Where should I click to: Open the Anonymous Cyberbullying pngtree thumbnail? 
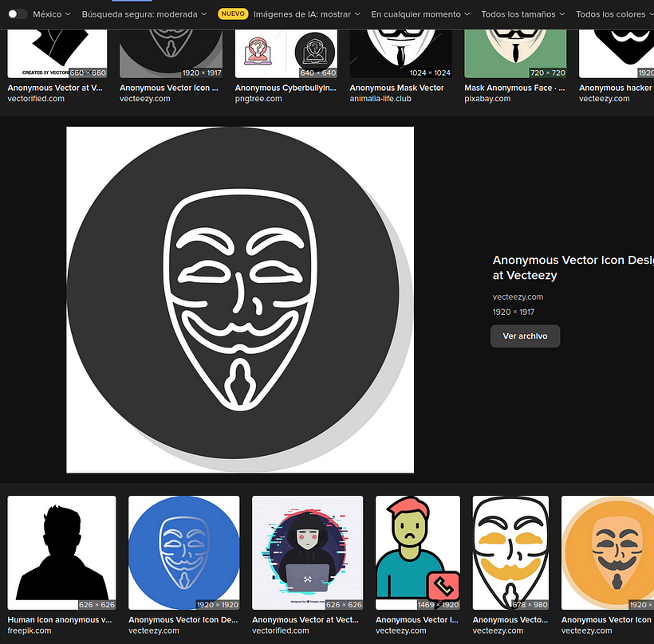pos(286,54)
